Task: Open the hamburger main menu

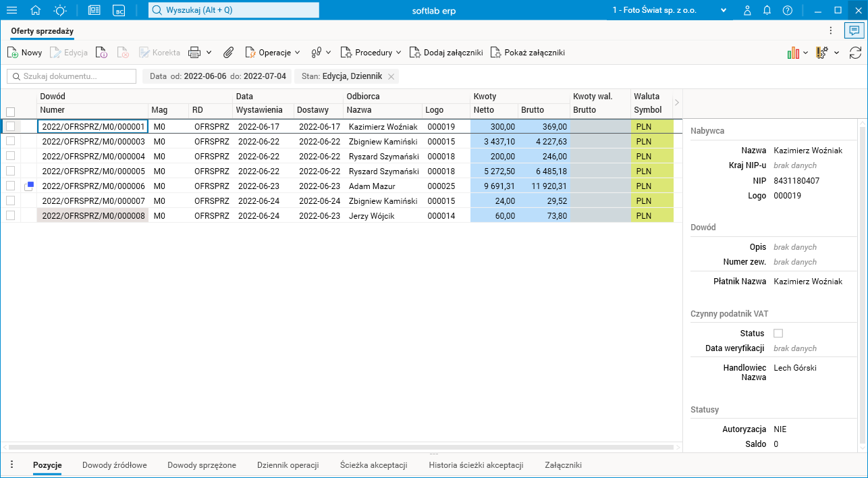Action: pos(11,10)
